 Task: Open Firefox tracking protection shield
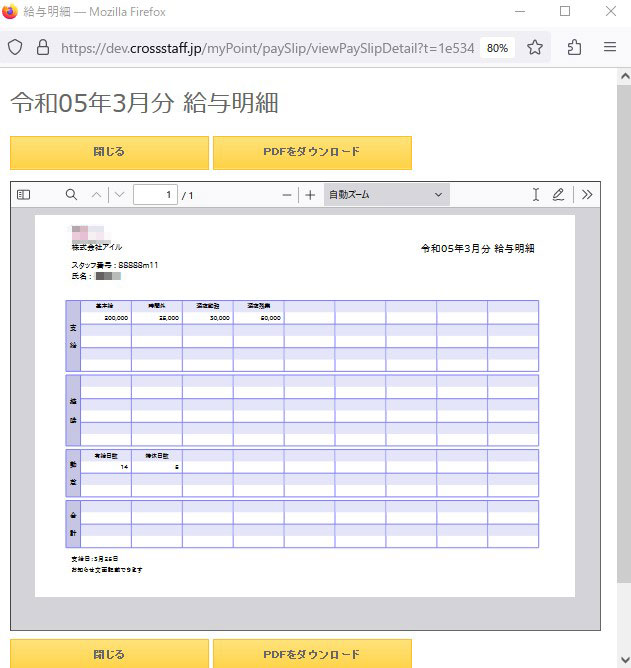pos(15,48)
